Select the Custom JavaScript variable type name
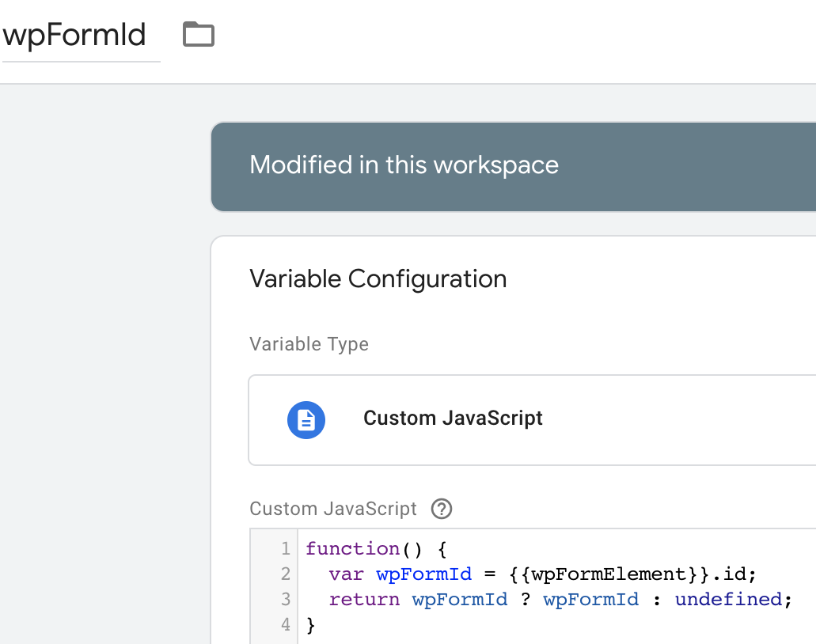 pyautogui.click(x=453, y=419)
